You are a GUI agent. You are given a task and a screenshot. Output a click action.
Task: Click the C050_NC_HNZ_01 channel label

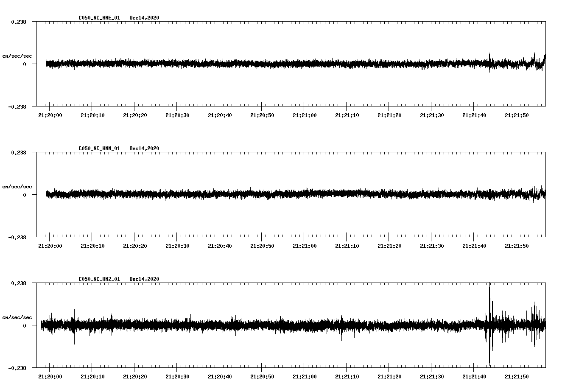pyautogui.click(x=98, y=278)
